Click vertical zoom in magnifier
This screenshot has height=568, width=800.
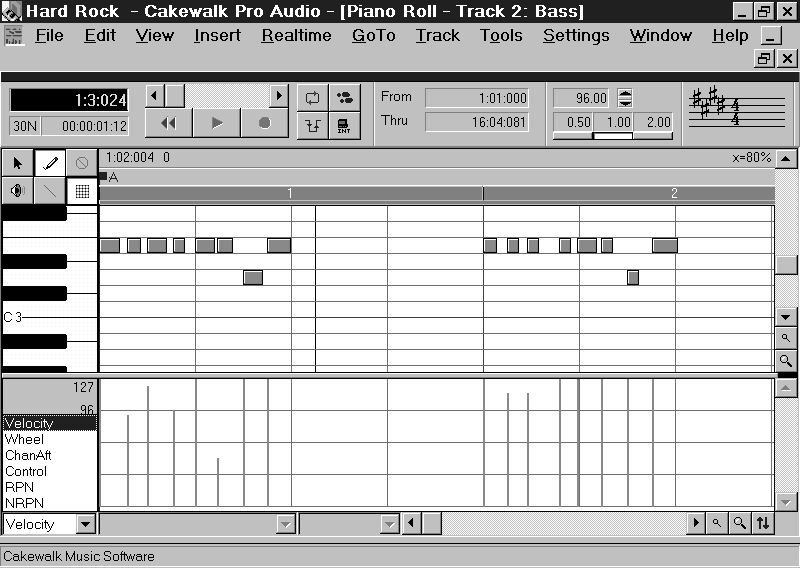coord(786,361)
